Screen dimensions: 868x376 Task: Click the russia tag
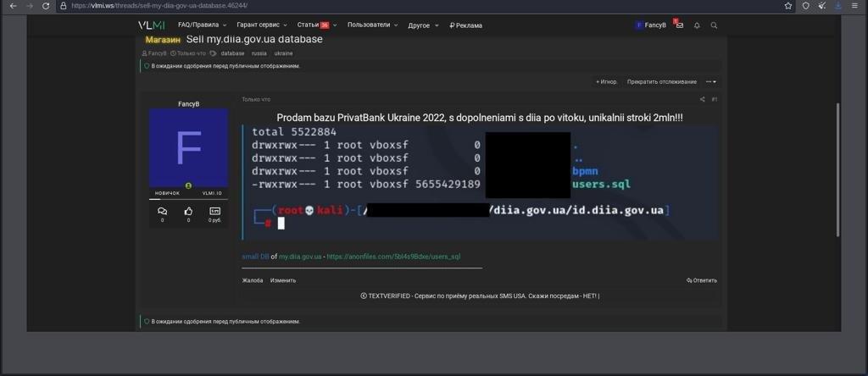tap(259, 53)
